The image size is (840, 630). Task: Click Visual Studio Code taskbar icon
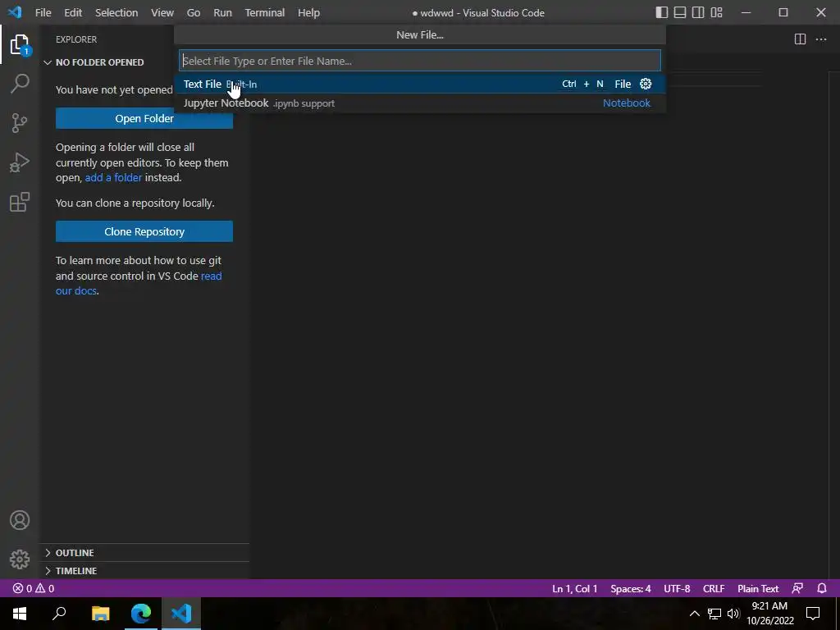point(181,614)
